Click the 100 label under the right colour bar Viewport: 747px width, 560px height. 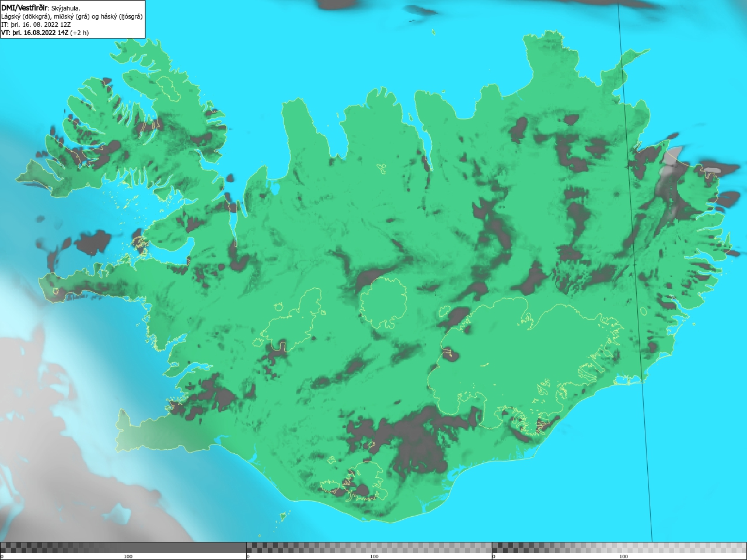(x=623, y=556)
